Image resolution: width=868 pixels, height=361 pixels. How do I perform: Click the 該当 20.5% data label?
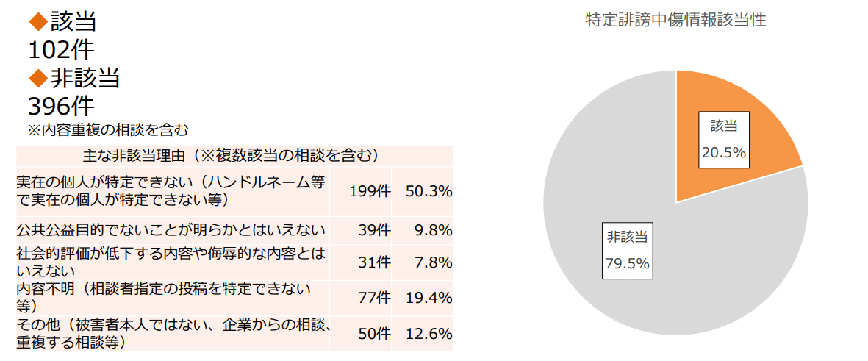pos(724,140)
